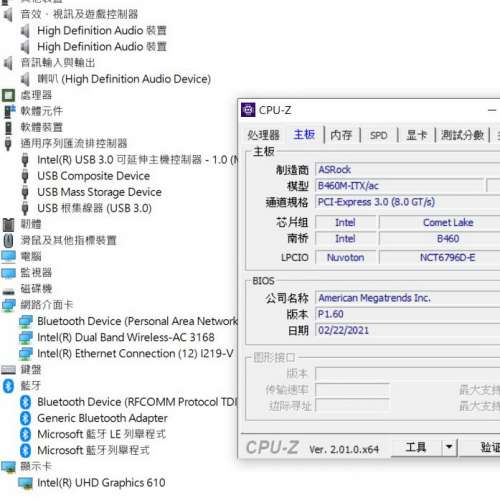Viewport: 500px width, 500px height.
Task: Click the 軟體元件 category icon
Action: [x=9, y=111]
